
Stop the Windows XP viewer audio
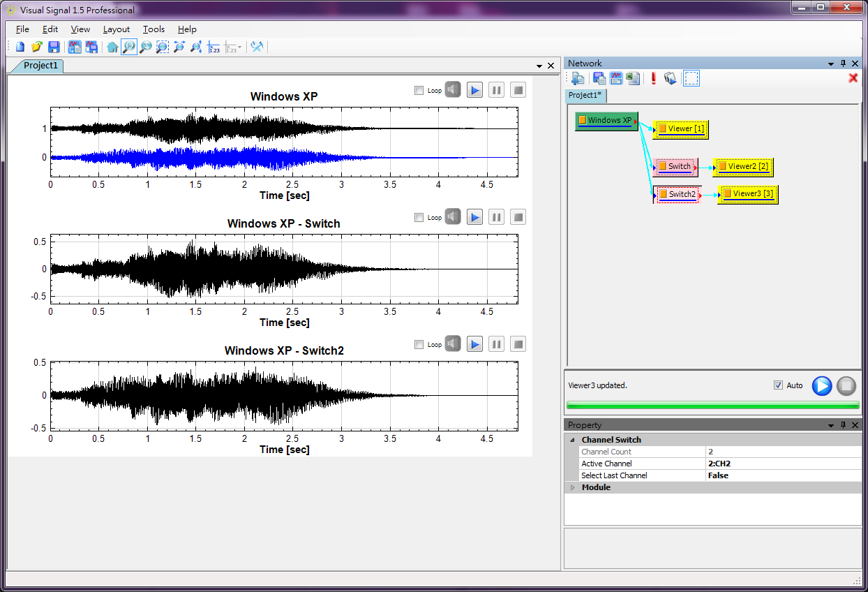[x=518, y=90]
